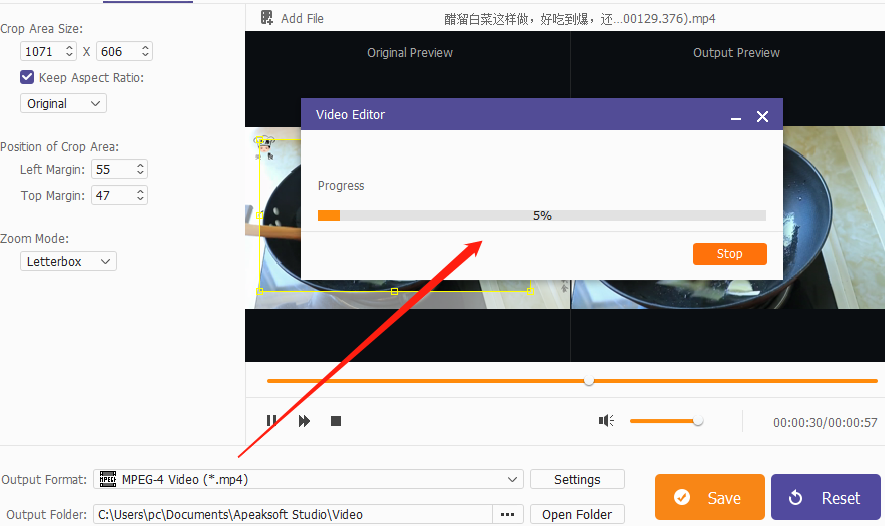Browse output folder with the three-dots button
Image resolution: width=888 pixels, height=526 pixels.
(x=507, y=514)
